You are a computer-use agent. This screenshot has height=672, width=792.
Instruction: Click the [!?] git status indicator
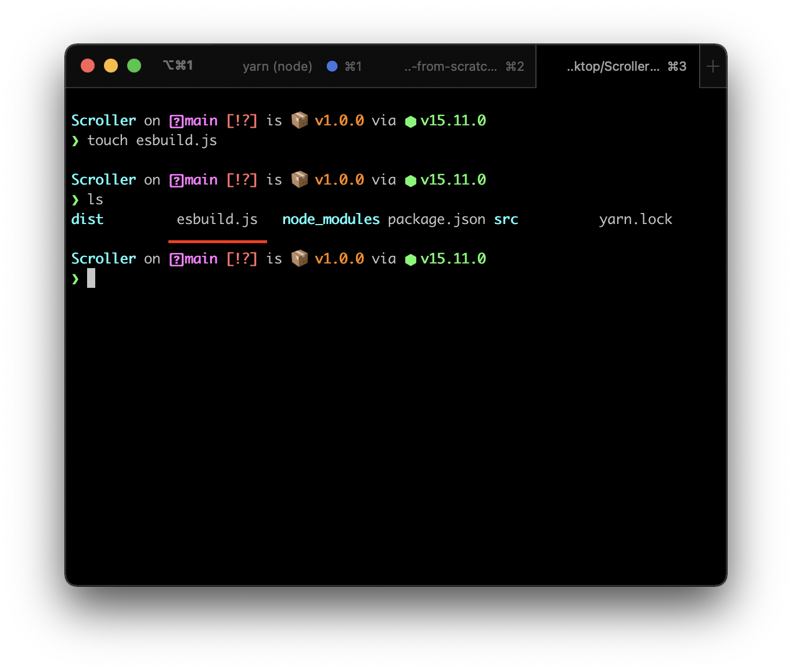pyautogui.click(x=242, y=120)
